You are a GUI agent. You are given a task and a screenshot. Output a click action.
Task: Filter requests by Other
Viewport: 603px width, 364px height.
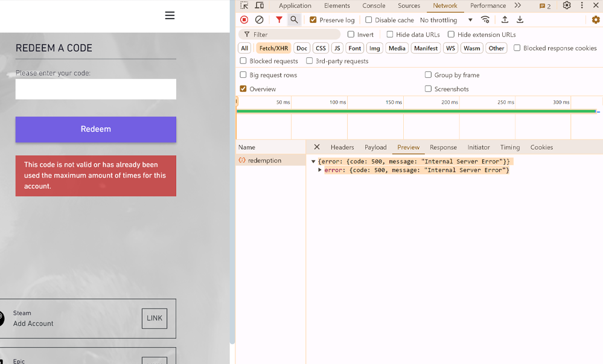pos(497,48)
